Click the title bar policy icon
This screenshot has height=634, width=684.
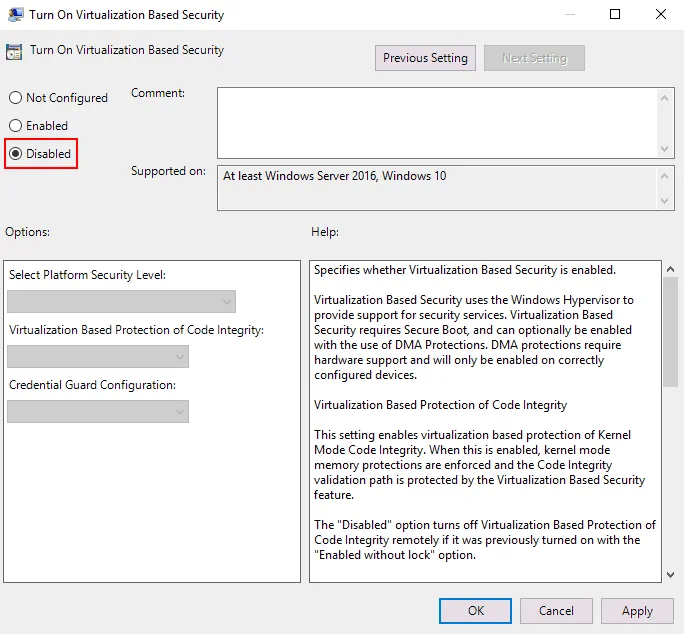pos(15,15)
